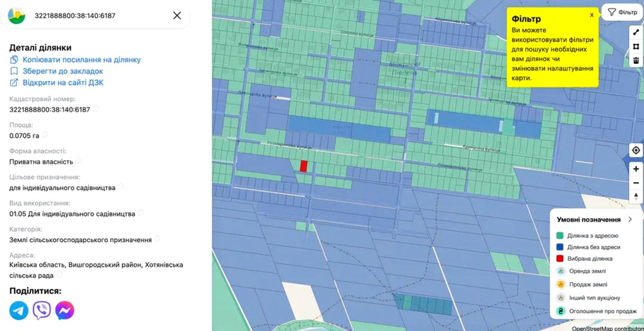Image resolution: width=644 pixels, height=331 pixels.
Task: Click the 'Оренда землі' legend marker icon
Action: click(x=561, y=271)
